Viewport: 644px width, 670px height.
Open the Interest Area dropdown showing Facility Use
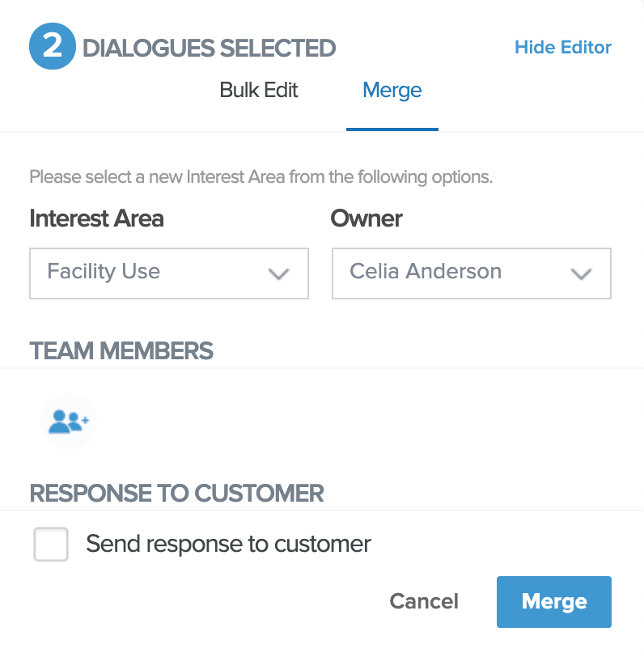pyautogui.click(x=168, y=273)
